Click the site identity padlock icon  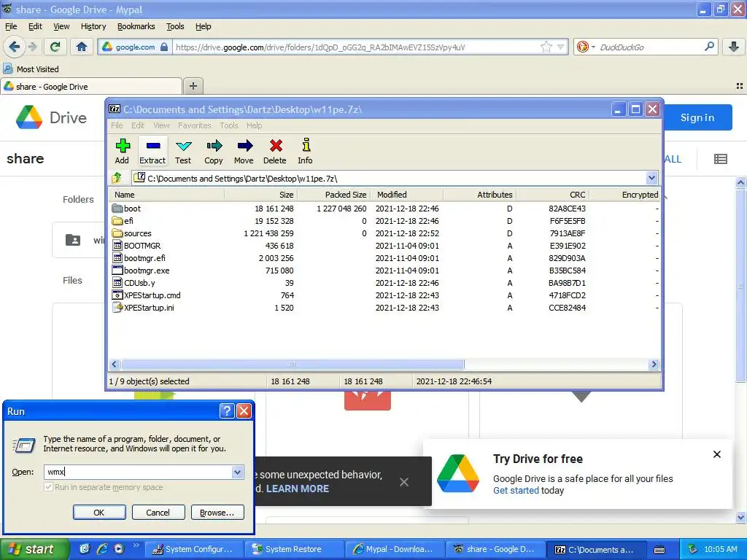[164, 47]
